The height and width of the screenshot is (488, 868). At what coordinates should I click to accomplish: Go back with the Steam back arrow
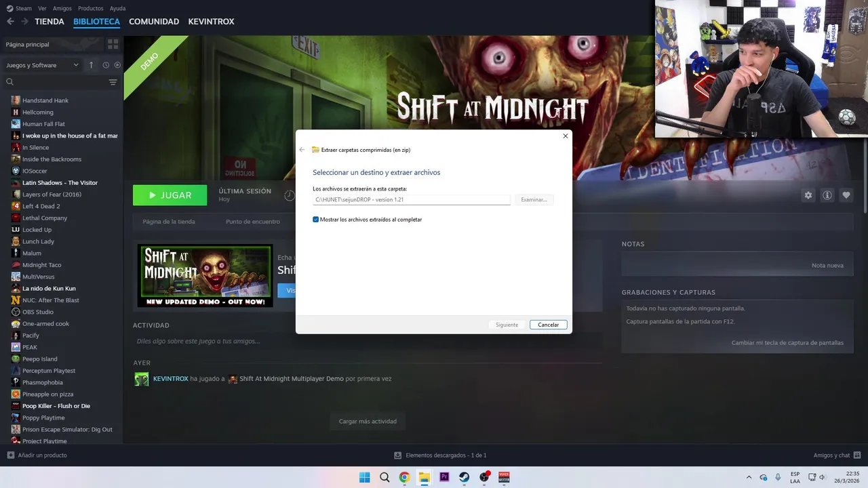[10, 22]
